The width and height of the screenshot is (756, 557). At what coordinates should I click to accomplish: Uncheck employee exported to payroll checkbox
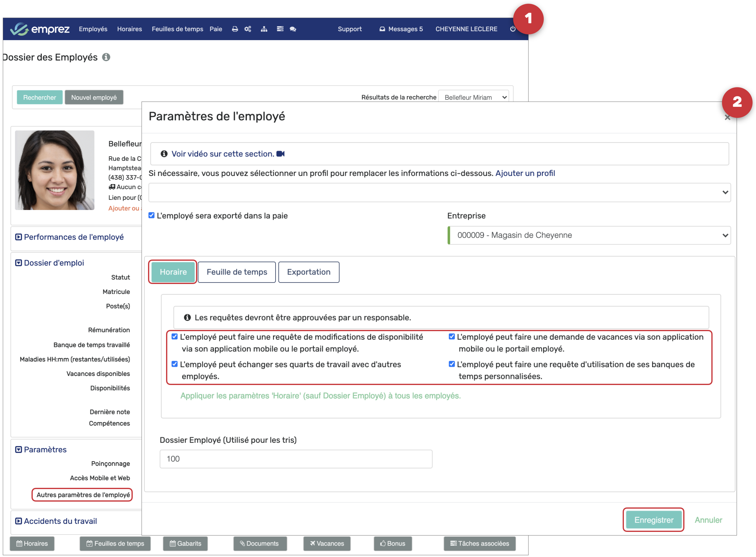tap(152, 215)
